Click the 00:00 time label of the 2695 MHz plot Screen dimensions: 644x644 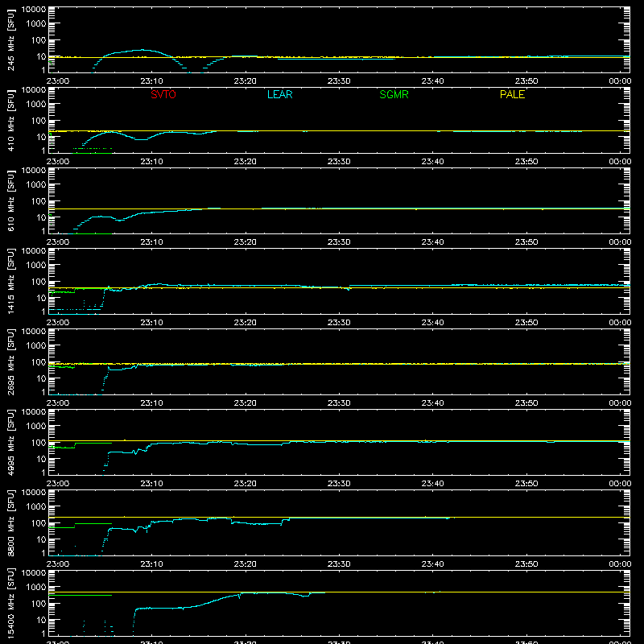620,403
